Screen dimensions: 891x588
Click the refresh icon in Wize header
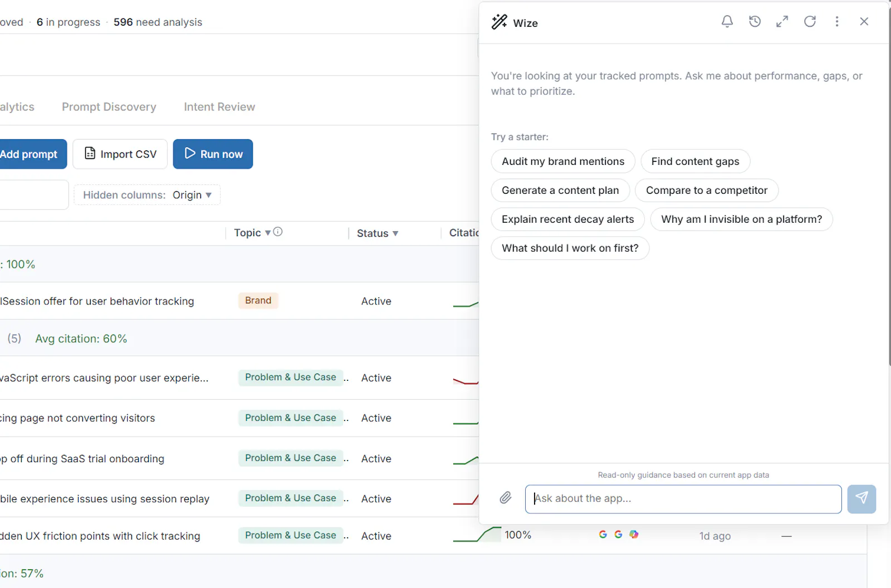coord(810,22)
